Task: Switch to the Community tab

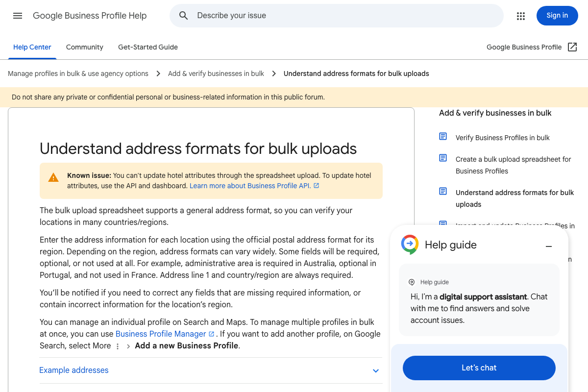Action: click(x=85, y=47)
